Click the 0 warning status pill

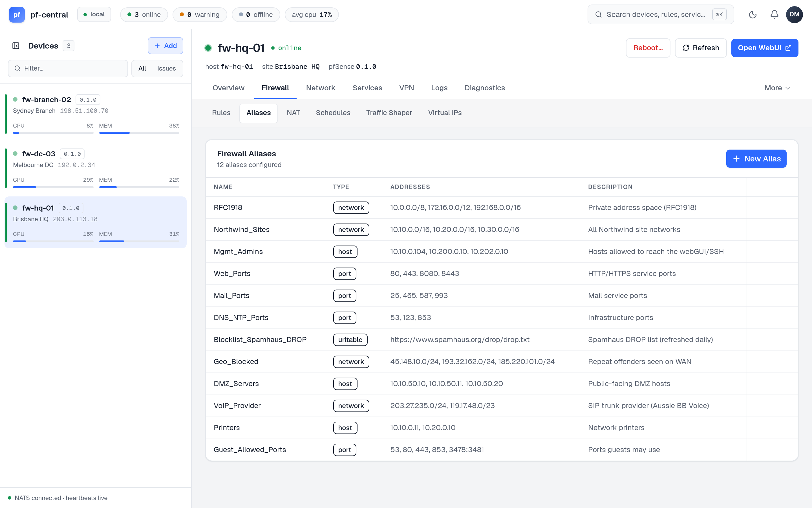coord(200,14)
